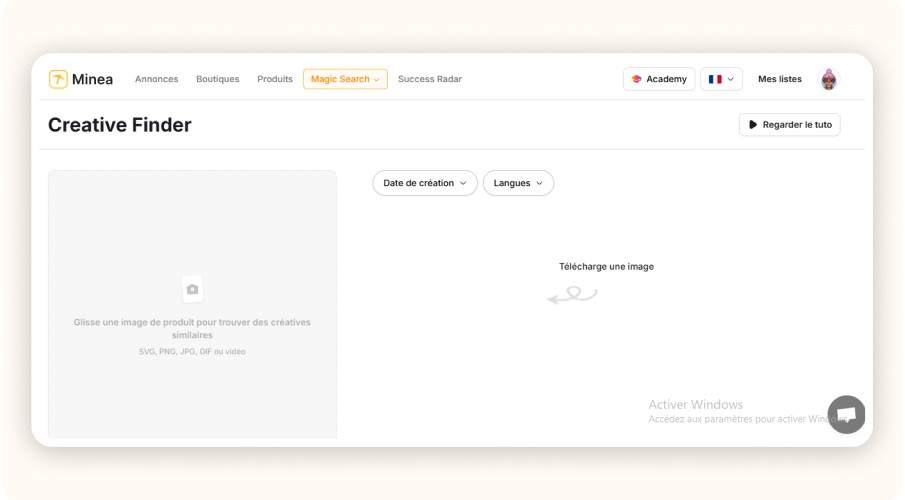
Task: Open the French flag language selector
Action: pyautogui.click(x=721, y=79)
